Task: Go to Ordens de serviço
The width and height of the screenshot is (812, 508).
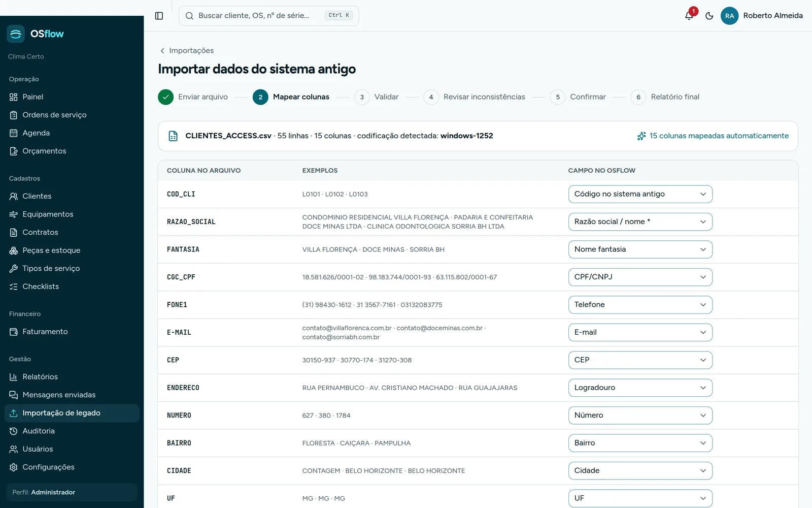Action: pyautogui.click(x=72, y=115)
